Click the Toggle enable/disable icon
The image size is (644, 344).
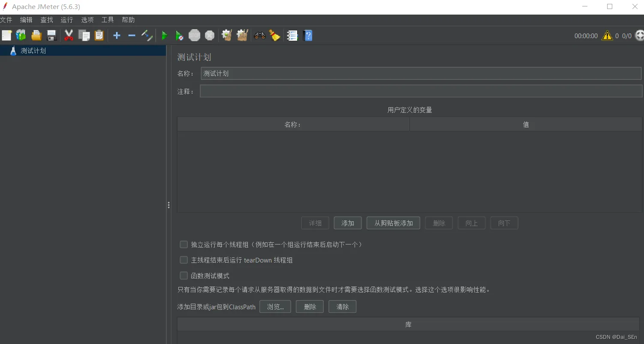(x=147, y=36)
